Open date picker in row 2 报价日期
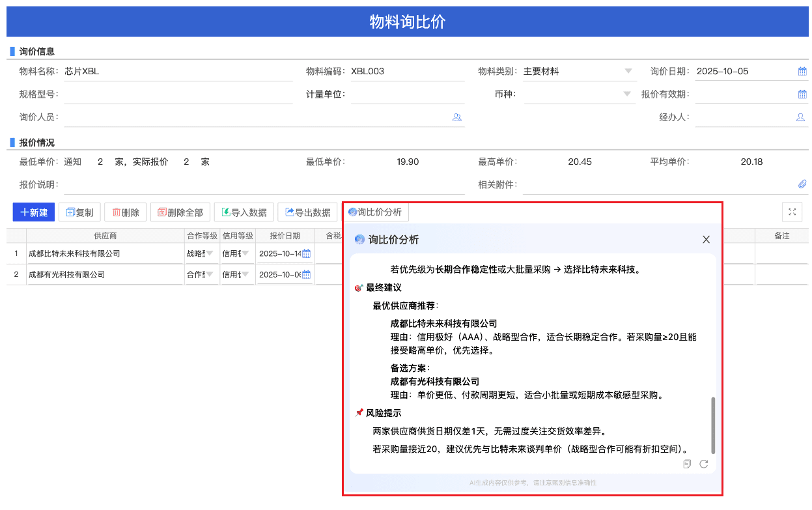This screenshot has height=510, width=812. (306, 275)
